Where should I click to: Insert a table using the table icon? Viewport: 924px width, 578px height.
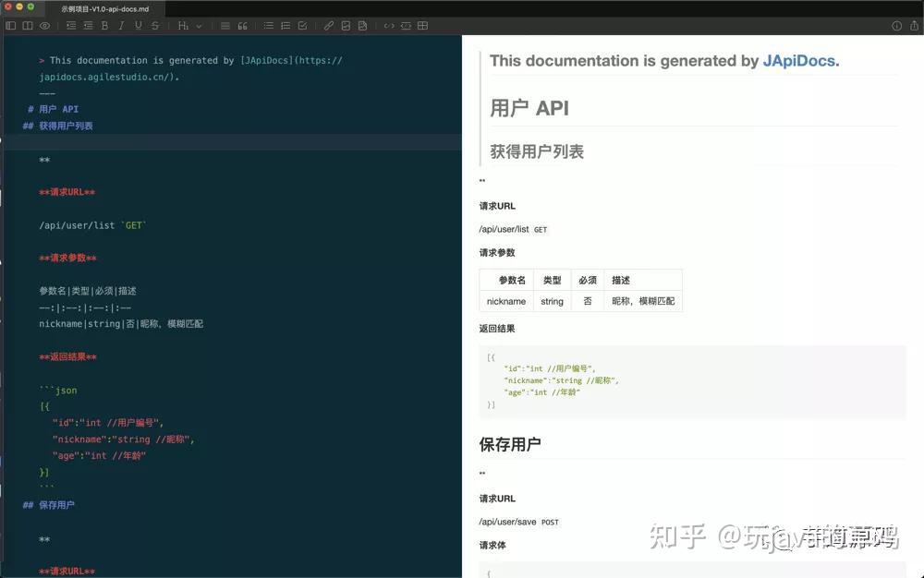click(422, 25)
